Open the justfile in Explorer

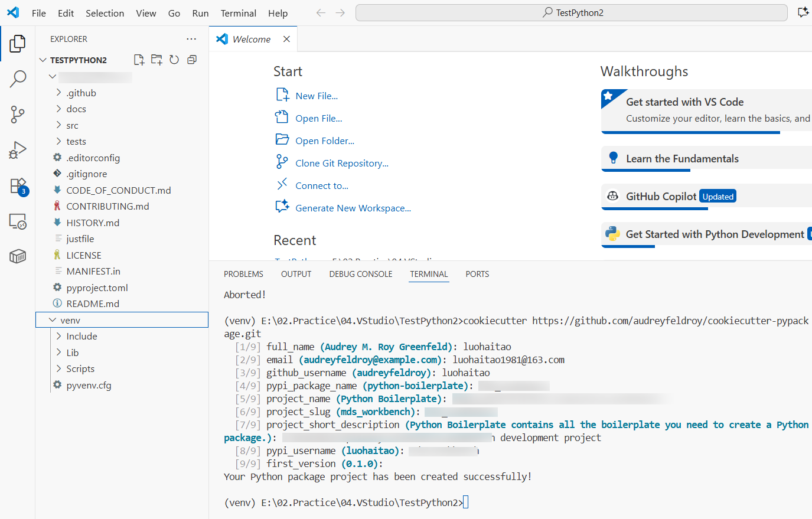tap(122, 239)
